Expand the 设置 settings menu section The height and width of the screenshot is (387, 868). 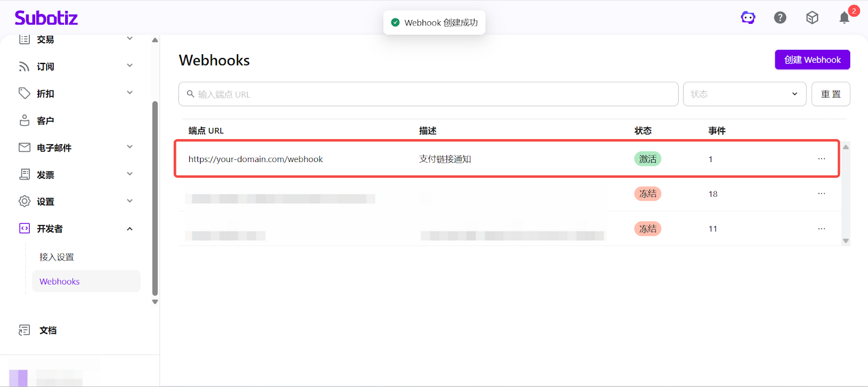click(130, 201)
